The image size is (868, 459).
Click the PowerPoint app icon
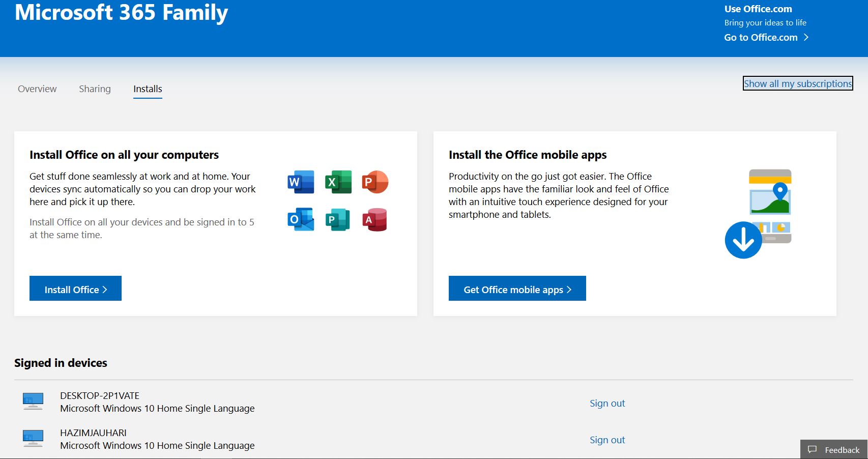[375, 182]
